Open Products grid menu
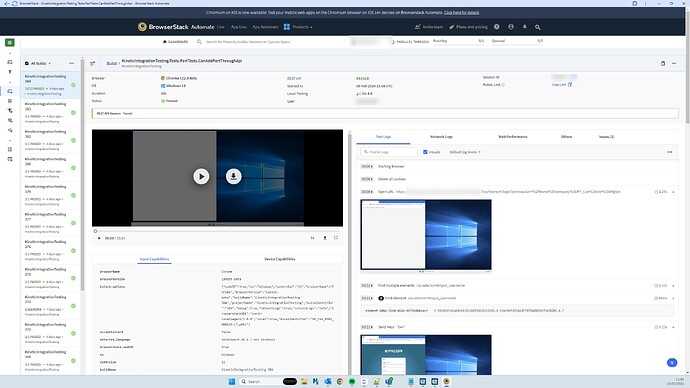Screen dimensions: 690x388 point(298,27)
